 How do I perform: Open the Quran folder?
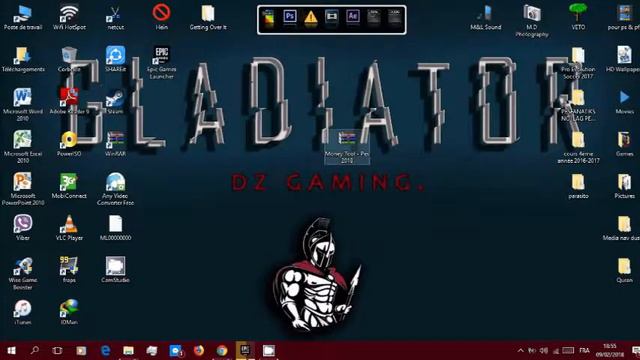pyautogui.click(x=624, y=270)
